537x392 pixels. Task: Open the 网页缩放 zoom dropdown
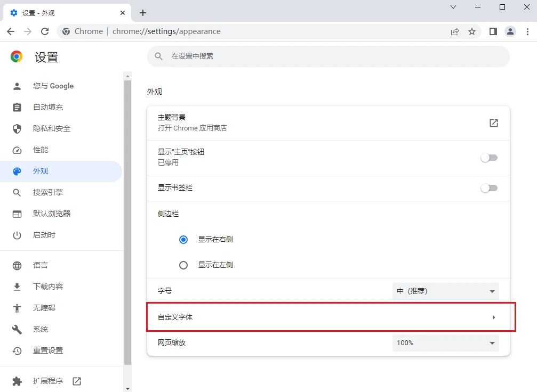(445, 343)
